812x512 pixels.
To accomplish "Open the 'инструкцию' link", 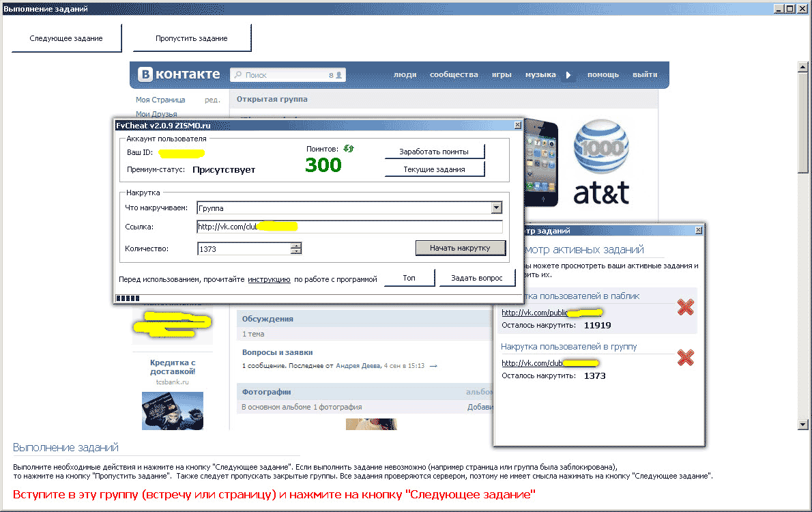I will 269,279.
